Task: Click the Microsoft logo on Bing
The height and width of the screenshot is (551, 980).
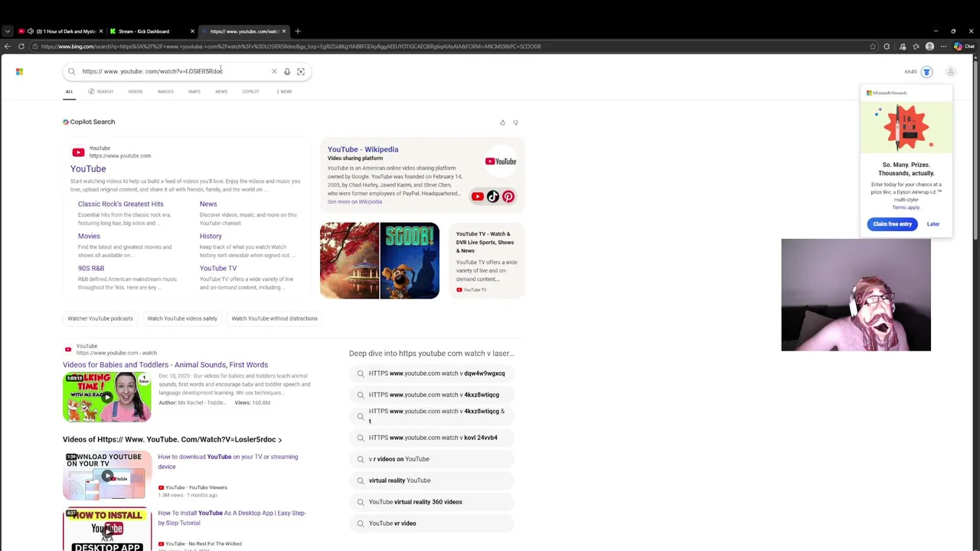Action: tap(19, 72)
